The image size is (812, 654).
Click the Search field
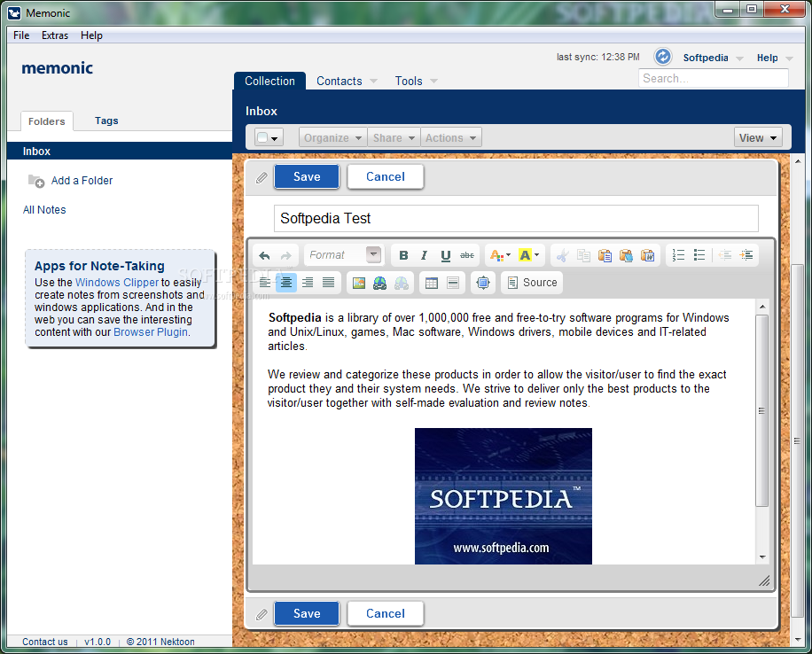713,78
